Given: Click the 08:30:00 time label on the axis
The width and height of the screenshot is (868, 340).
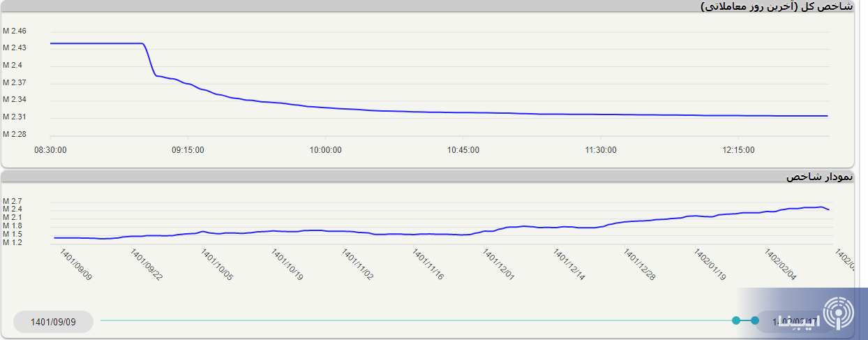Looking at the screenshot, I should coord(51,150).
